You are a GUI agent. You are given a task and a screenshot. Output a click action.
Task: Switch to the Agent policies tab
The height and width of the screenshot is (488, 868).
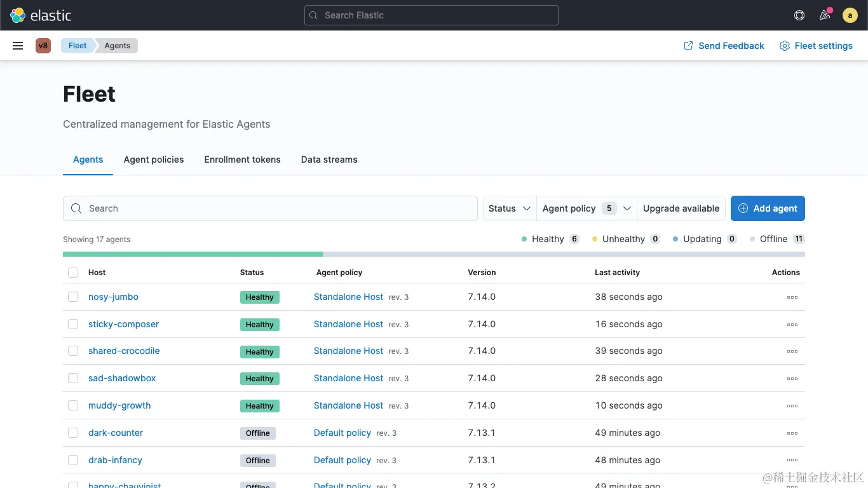point(154,159)
